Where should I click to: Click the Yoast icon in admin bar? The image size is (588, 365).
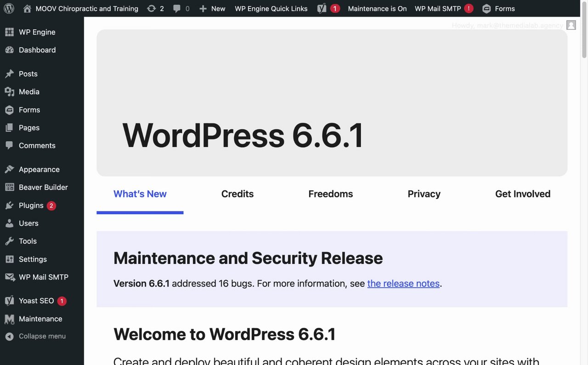(x=322, y=8)
